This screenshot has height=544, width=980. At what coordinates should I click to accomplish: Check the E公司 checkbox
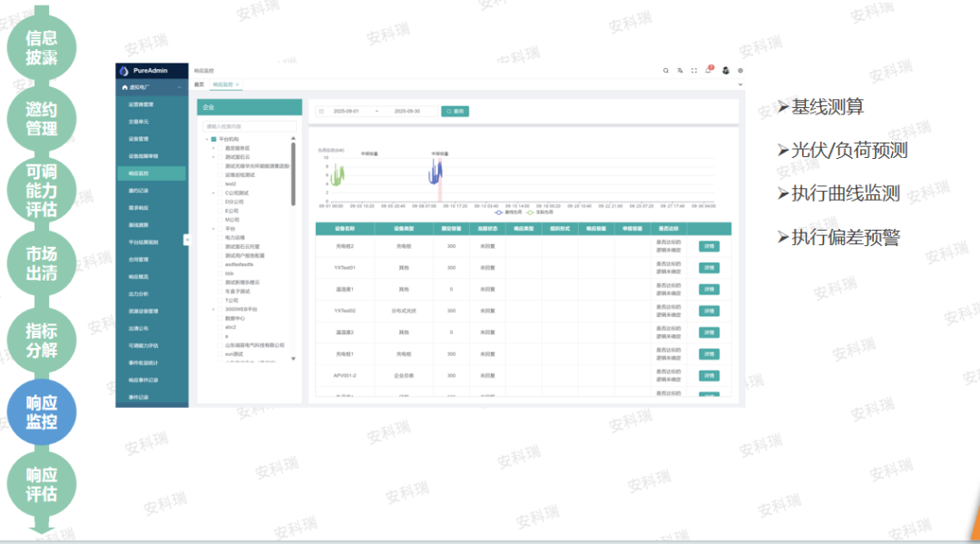[220, 211]
